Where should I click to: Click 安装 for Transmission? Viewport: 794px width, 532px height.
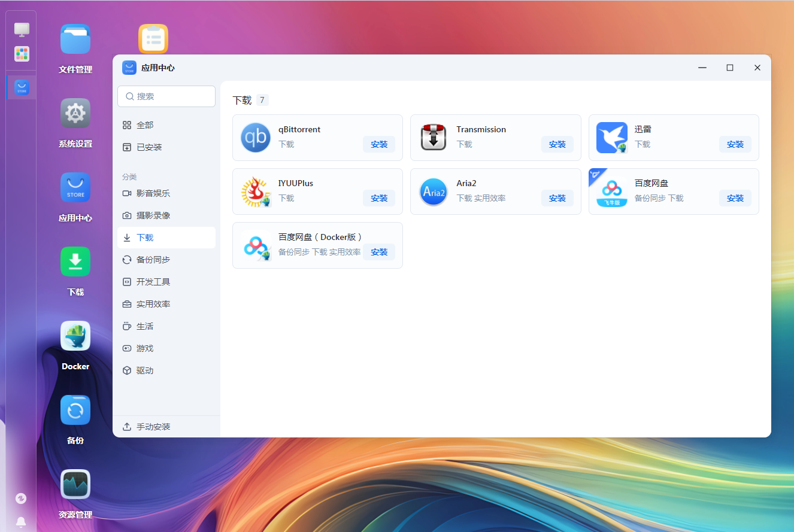point(557,144)
